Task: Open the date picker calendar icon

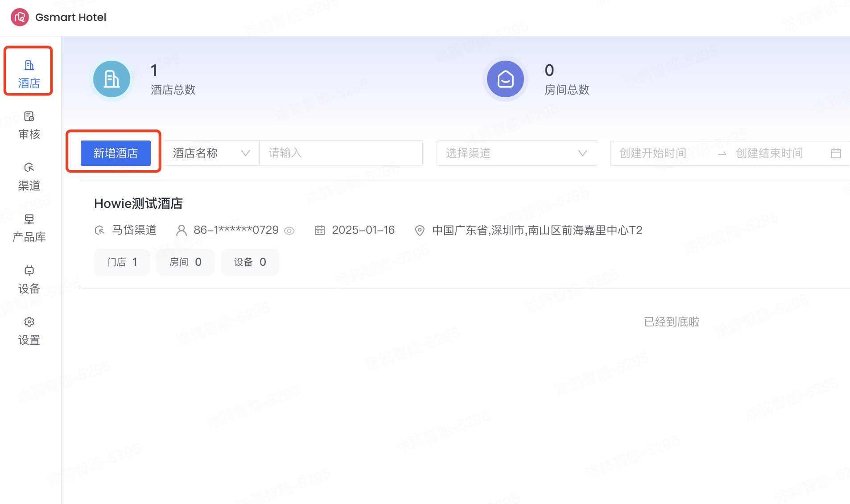Action: pyautogui.click(x=836, y=153)
